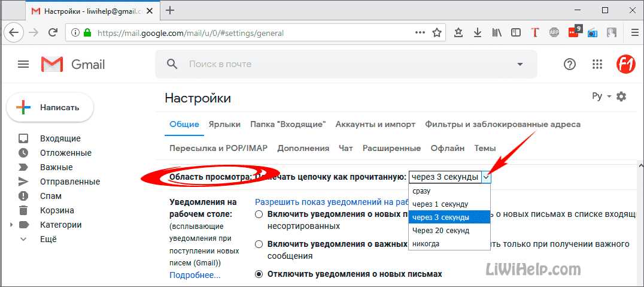Image resolution: width=644 pixels, height=287 pixels.
Task: Click the camera screenshot extension icon
Action: tap(593, 33)
